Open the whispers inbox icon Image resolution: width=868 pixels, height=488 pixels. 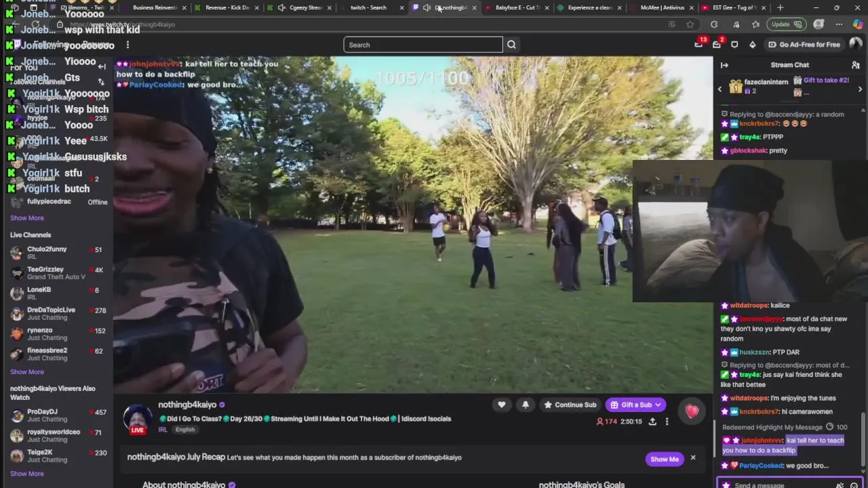point(717,44)
